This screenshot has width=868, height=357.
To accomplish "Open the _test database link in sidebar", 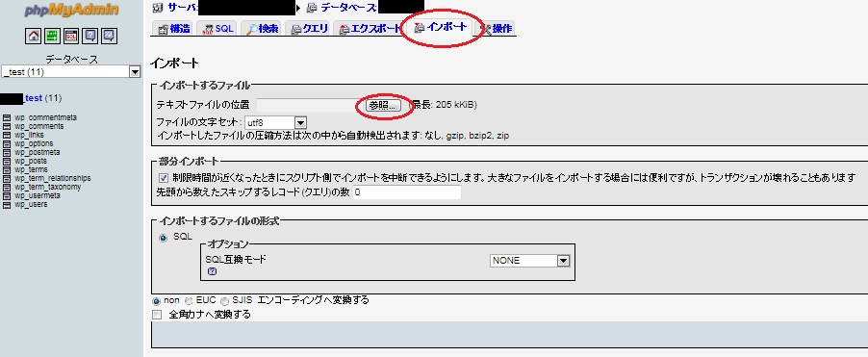I will pos(33,98).
